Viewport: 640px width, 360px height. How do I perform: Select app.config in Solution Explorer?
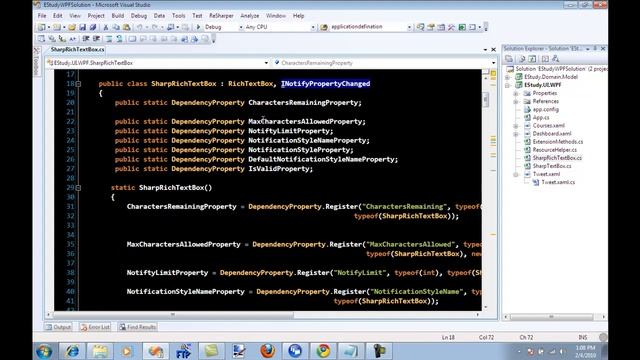(546, 109)
